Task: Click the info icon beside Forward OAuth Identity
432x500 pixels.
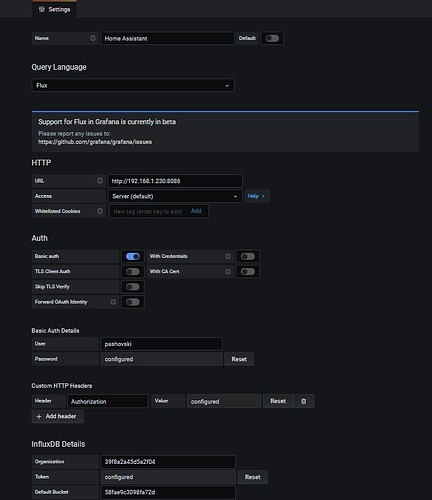Action: (113, 302)
